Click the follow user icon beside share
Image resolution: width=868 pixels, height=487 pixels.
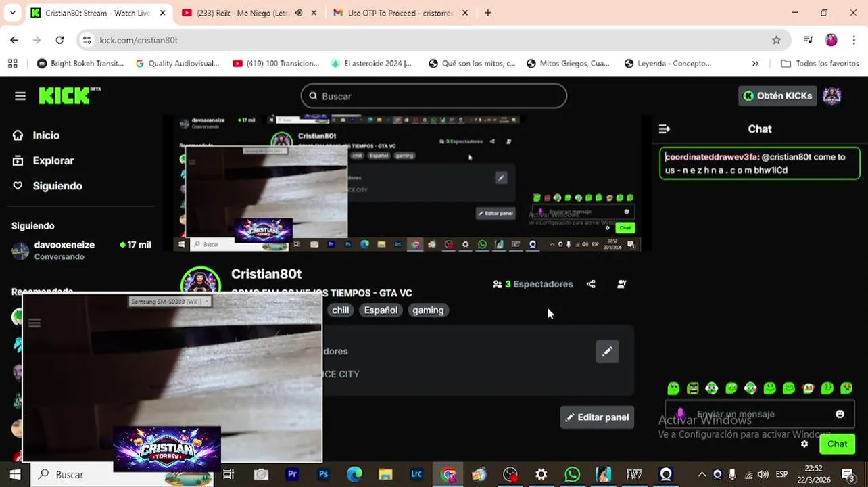(622, 284)
